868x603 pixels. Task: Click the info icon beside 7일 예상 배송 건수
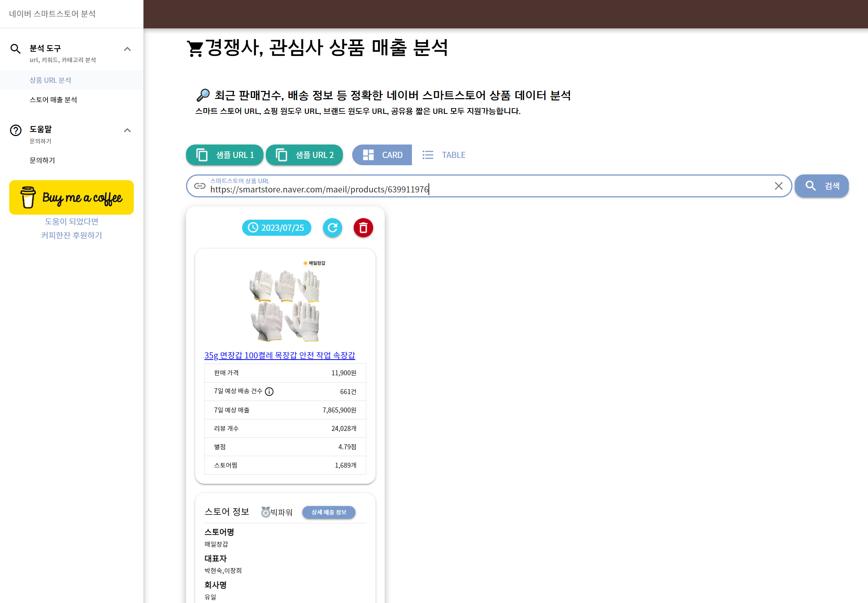[269, 391]
